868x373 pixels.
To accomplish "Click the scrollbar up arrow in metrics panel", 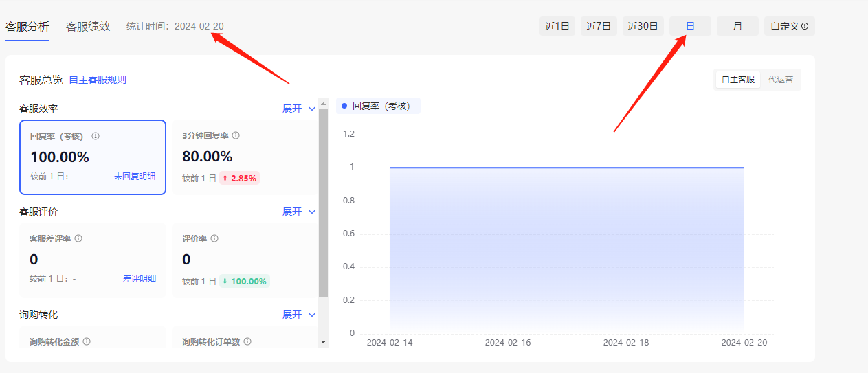I will [324, 104].
